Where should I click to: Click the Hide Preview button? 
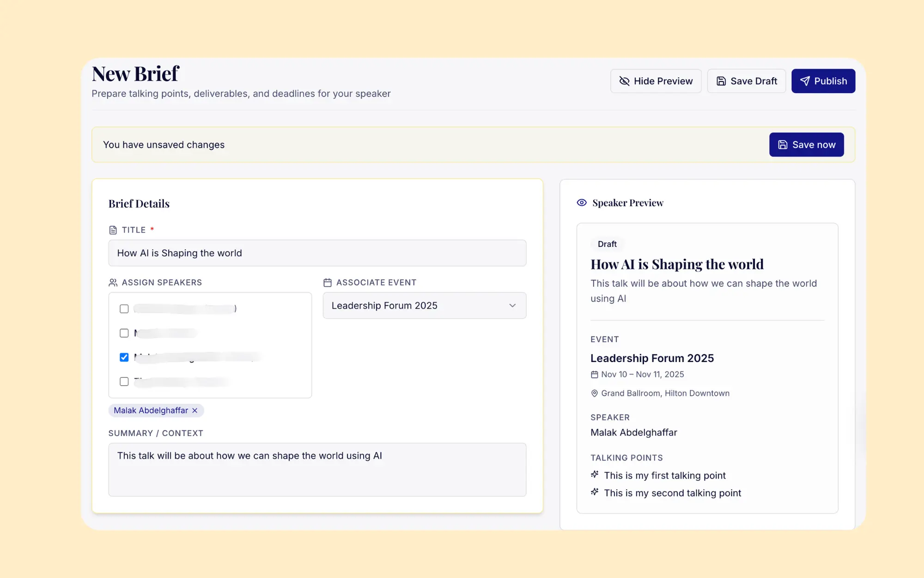coord(656,81)
